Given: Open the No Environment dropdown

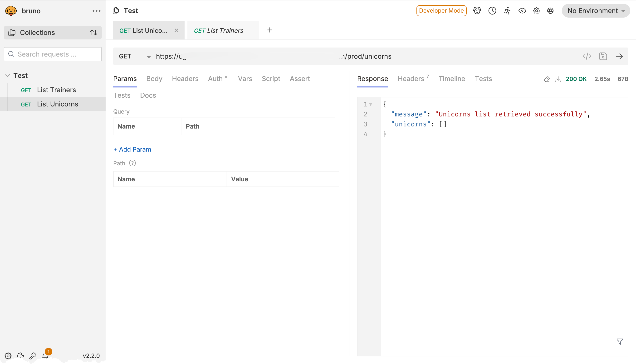Looking at the screenshot, I should coord(596,11).
